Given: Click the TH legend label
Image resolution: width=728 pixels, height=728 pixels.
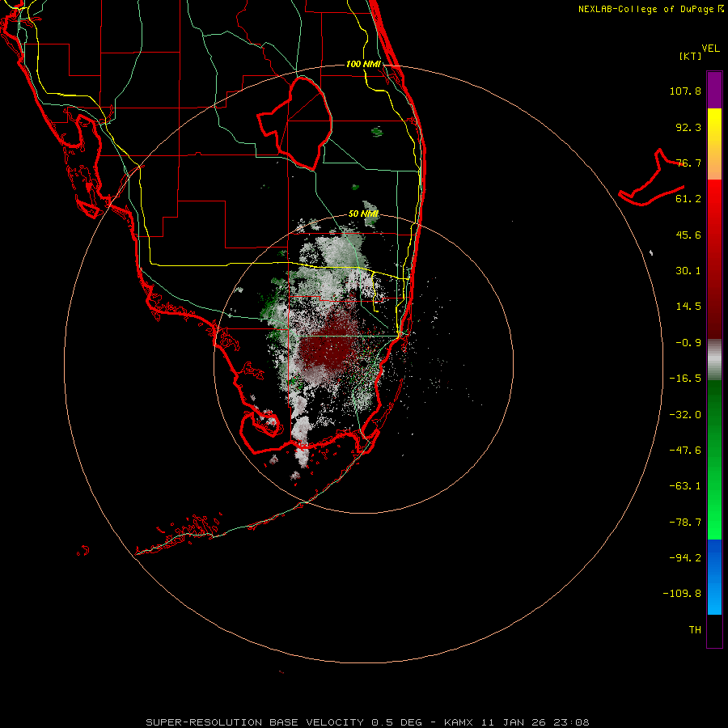Looking at the screenshot, I should click(x=695, y=630).
